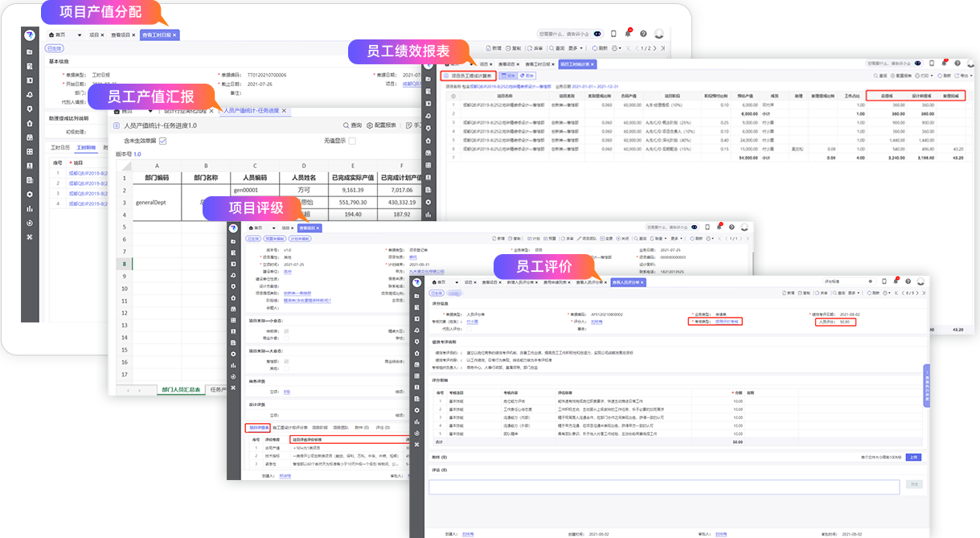980x538 pixels.
Task: Click the mobile device icon in the employee evaluation header
Action: coord(884,282)
